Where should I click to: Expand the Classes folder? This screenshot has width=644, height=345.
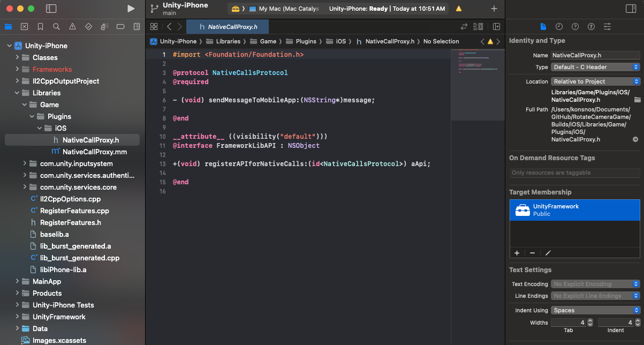tap(17, 57)
